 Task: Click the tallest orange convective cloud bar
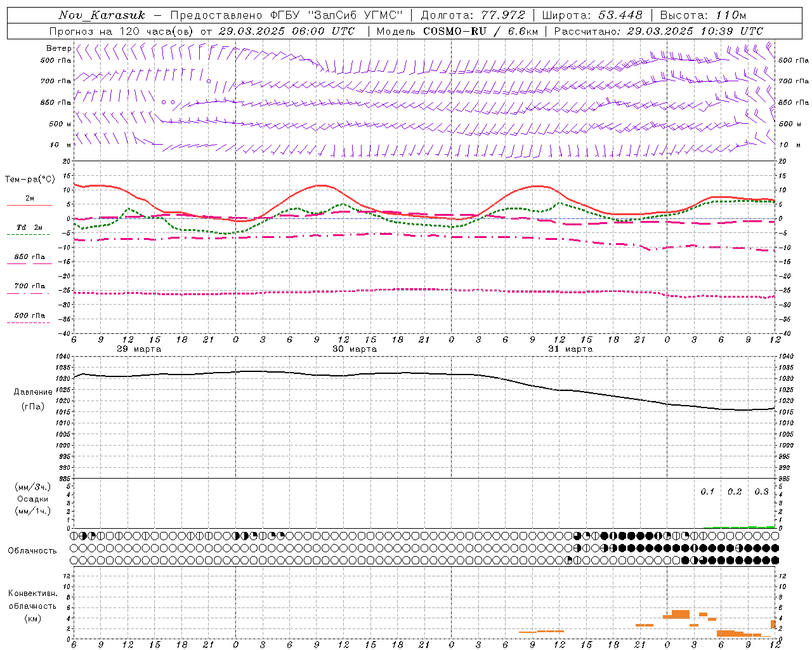pos(681,614)
